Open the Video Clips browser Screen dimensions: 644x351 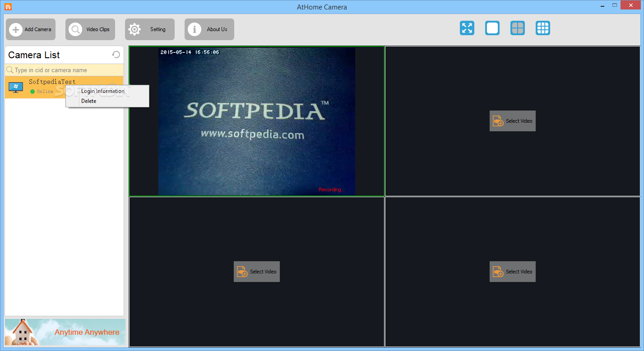tap(90, 29)
